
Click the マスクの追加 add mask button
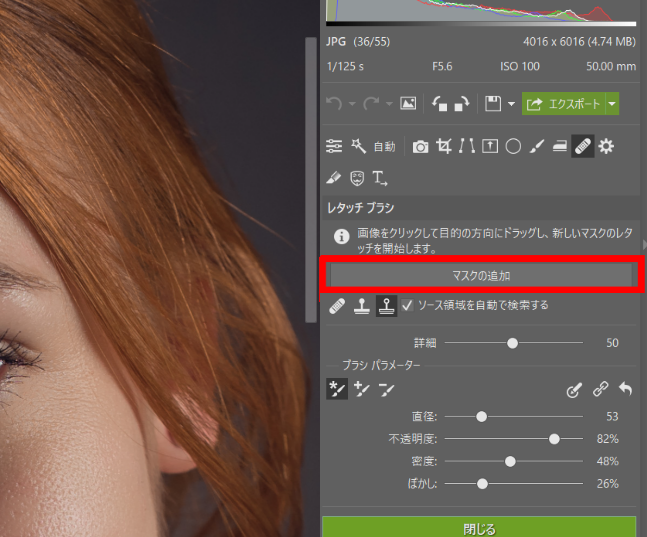tap(481, 275)
